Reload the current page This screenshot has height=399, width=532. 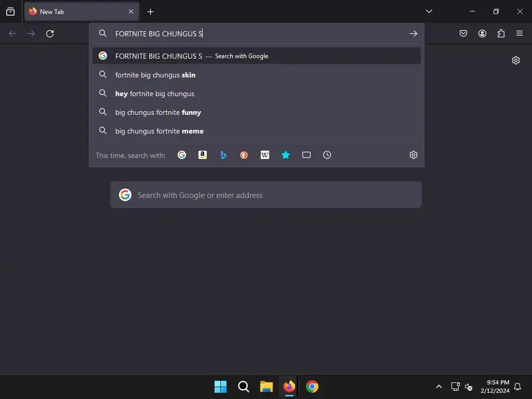[50, 34]
